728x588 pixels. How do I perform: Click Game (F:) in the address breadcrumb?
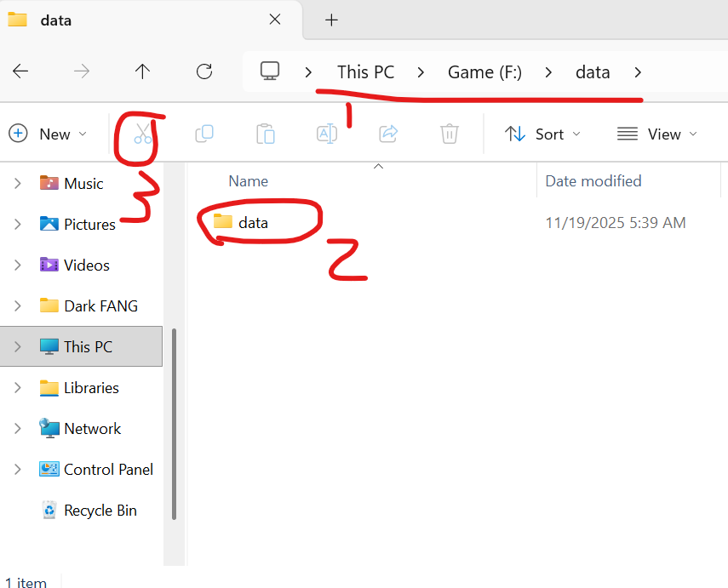coord(484,72)
